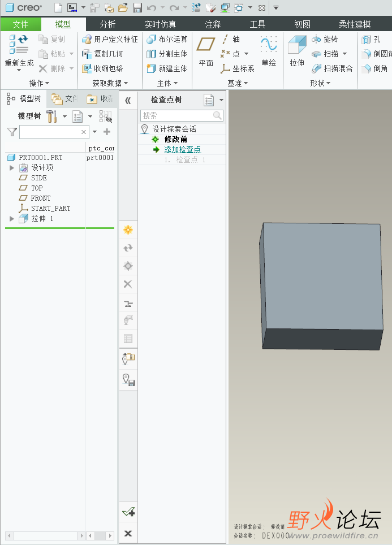Select the SIDE datum plane

pos(39,178)
